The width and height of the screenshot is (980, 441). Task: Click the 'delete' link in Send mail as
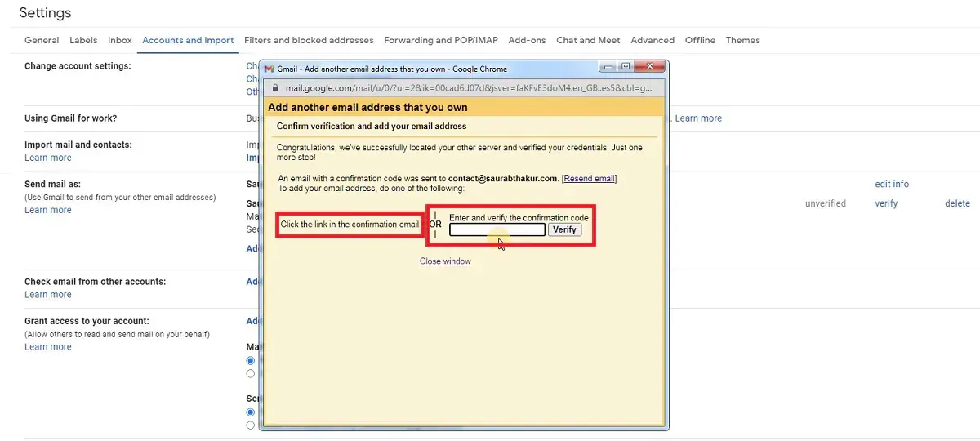point(957,203)
